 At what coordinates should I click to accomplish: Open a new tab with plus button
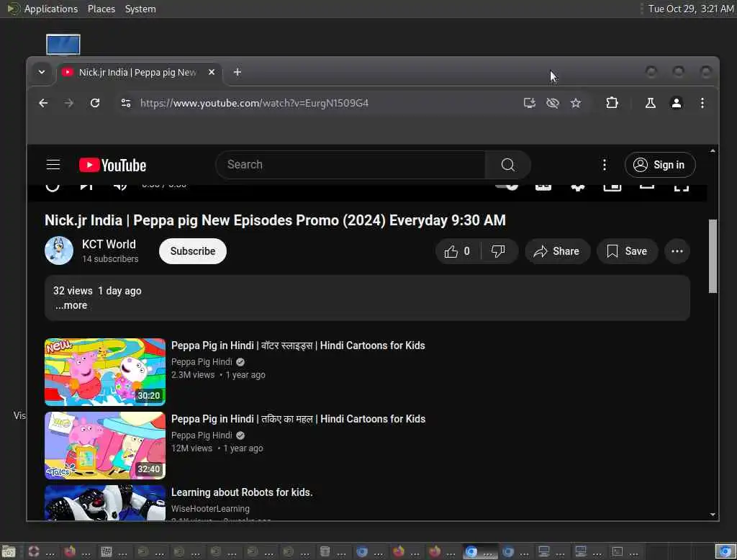click(x=238, y=72)
